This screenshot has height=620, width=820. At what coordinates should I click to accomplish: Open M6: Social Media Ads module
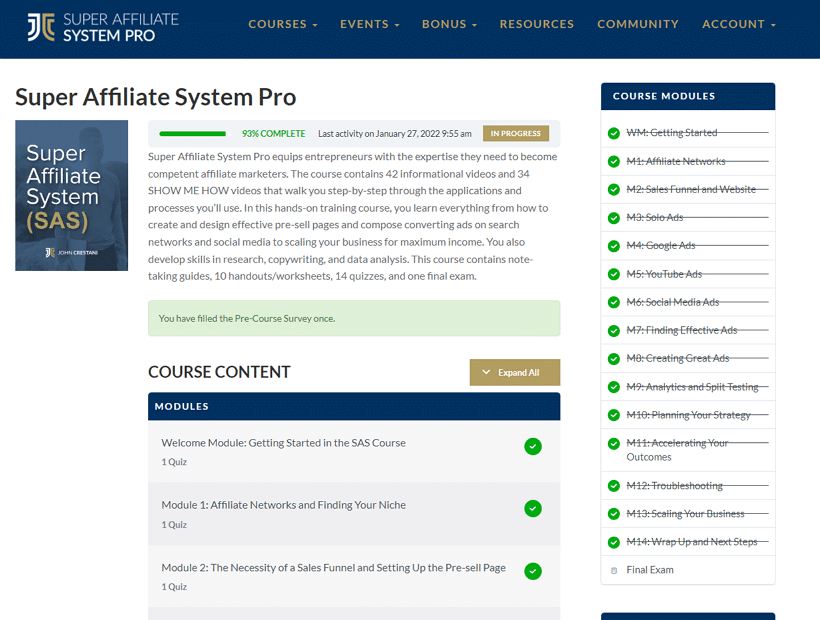click(x=673, y=302)
